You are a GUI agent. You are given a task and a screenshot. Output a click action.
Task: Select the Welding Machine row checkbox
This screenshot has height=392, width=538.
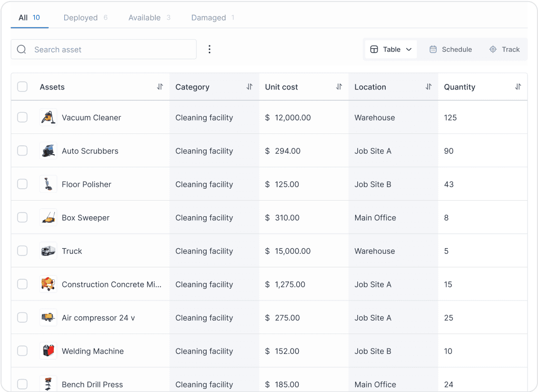22,351
